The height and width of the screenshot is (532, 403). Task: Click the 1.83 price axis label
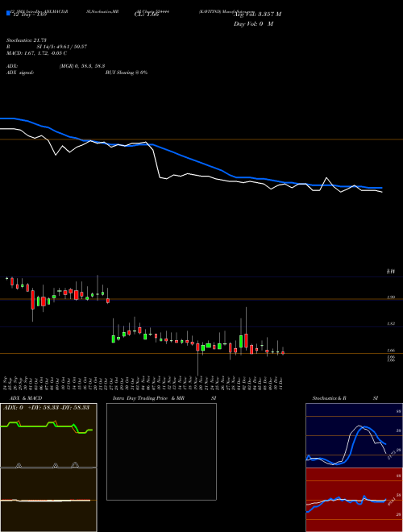click(x=391, y=324)
